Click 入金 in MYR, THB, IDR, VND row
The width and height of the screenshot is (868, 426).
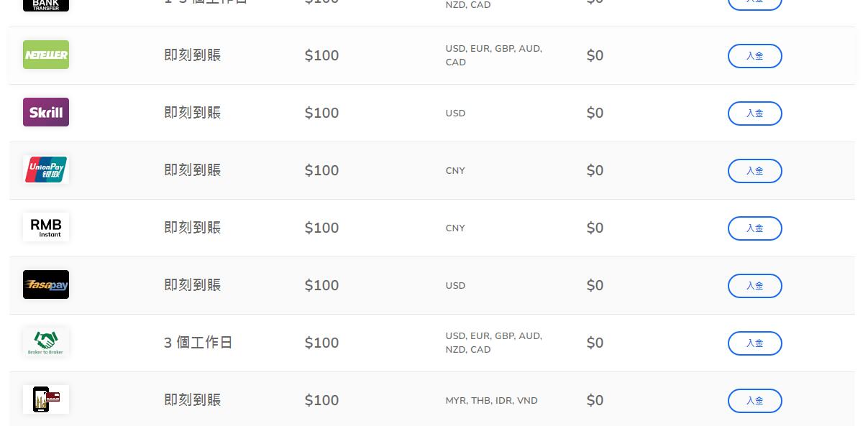pyautogui.click(x=754, y=401)
